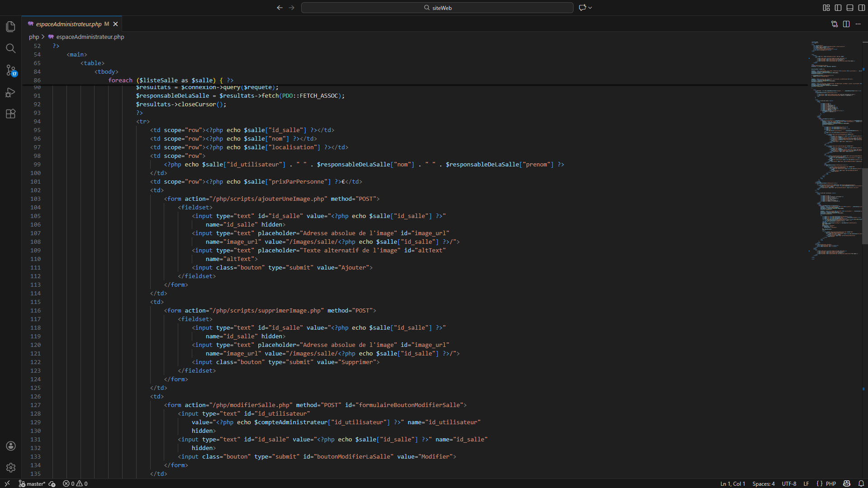
Task: Toggle the bottom panel
Action: [x=850, y=8]
